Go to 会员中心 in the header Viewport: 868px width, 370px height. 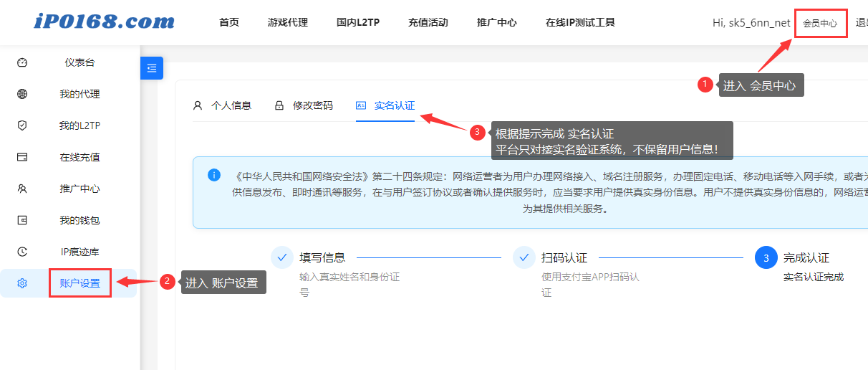(820, 23)
